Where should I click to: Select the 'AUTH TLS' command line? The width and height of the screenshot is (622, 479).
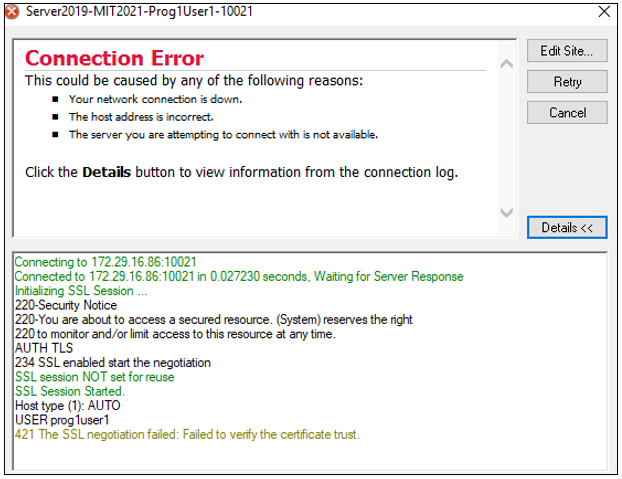[43, 349]
